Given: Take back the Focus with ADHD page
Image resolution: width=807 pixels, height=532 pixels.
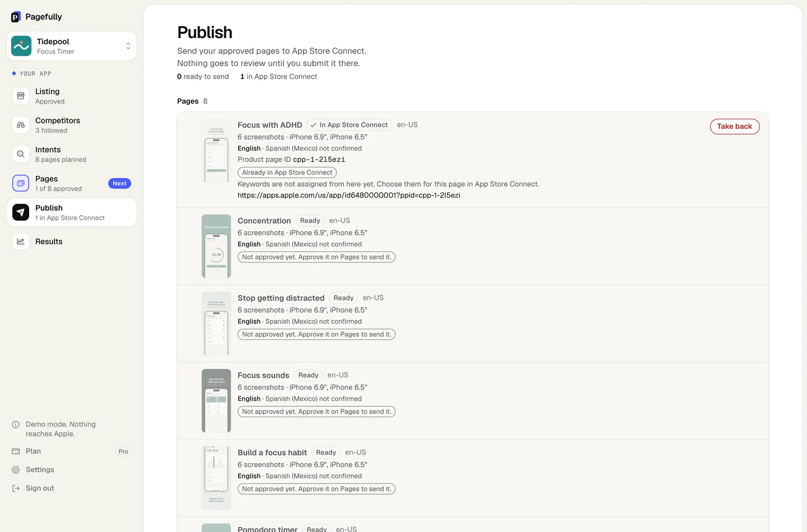Looking at the screenshot, I should pyautogui.click(x=735, y=127).
